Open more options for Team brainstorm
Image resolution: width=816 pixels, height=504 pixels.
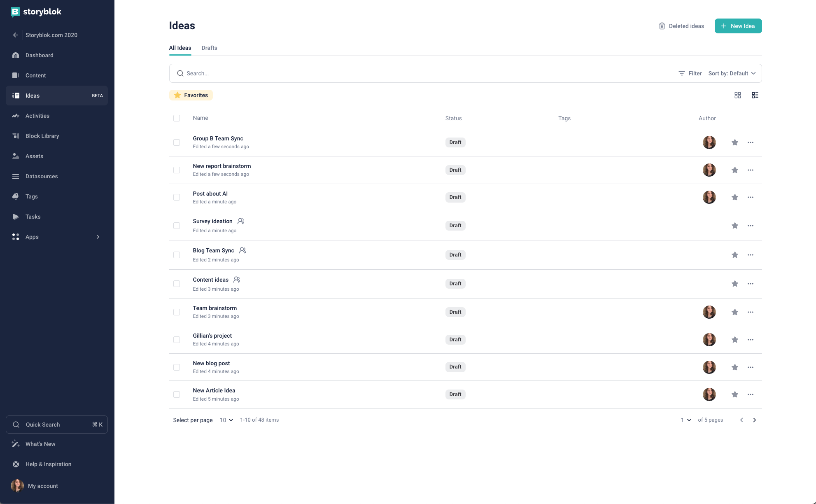point(751,312)
